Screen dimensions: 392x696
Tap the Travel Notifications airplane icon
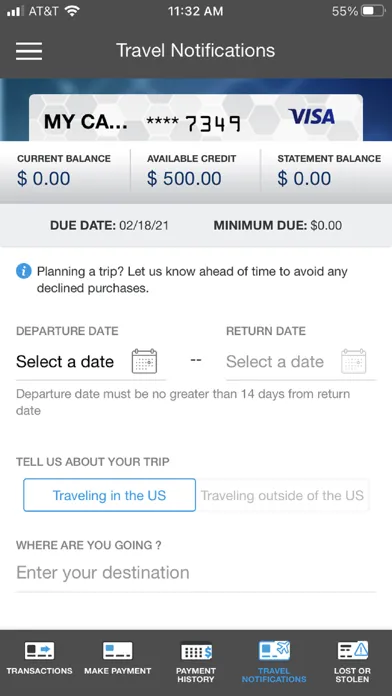[x=274, y=651]
